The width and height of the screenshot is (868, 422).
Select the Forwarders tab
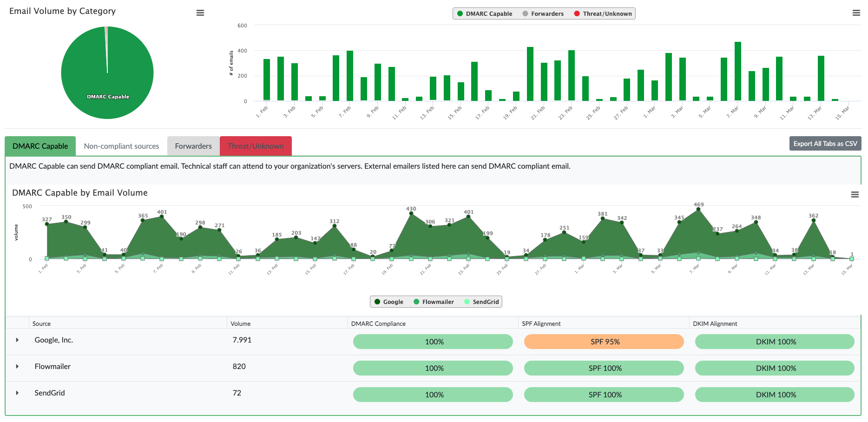[x=193, y=146]
